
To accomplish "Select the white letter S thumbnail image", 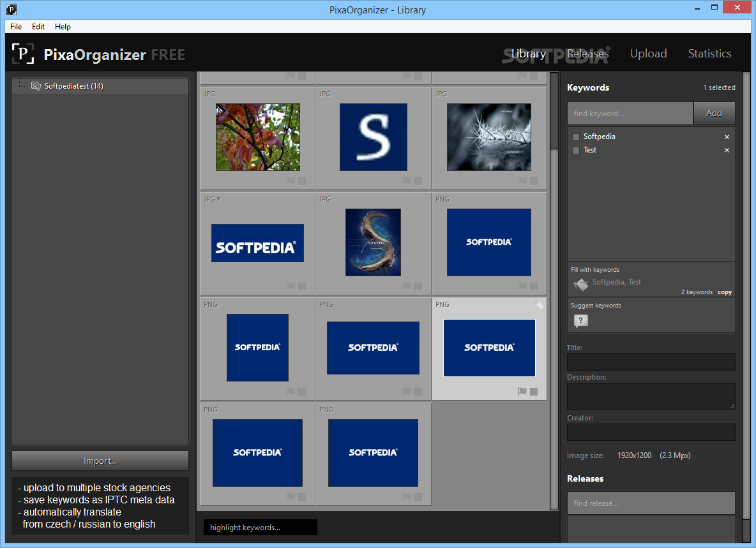I will tap(373, 137).
